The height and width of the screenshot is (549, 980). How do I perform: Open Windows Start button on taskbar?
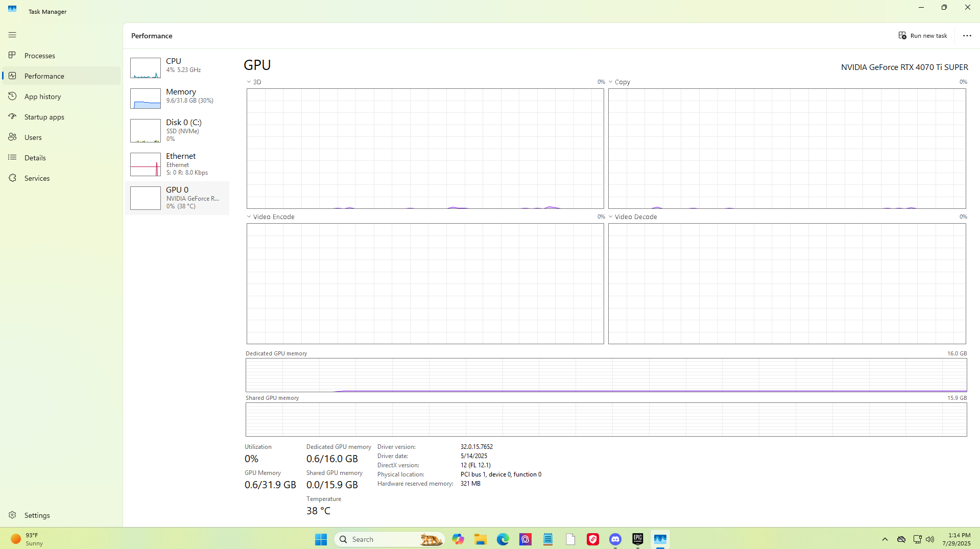click(321, 539)
